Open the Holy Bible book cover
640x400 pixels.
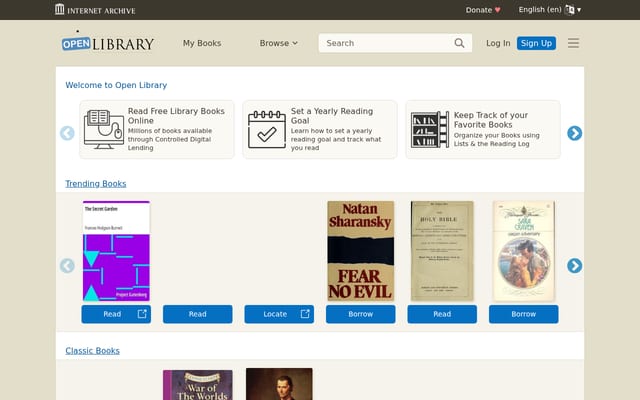point(442,251)
